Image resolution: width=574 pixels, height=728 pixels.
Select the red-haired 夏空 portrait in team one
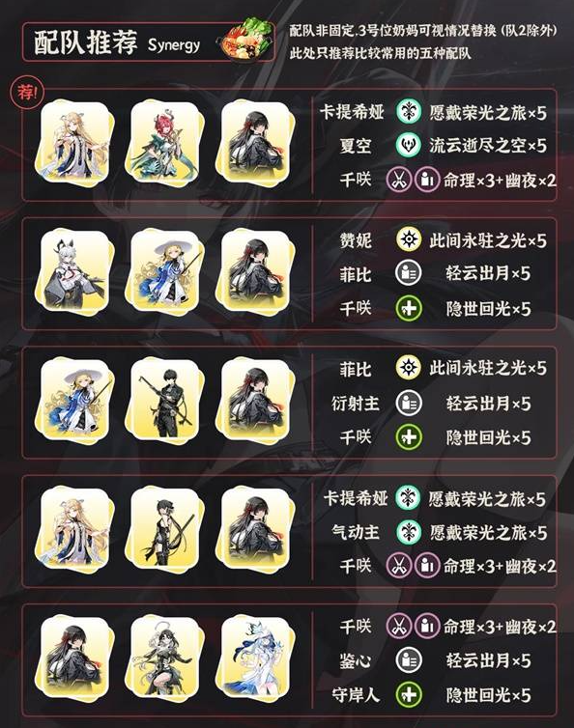point(165,143)
